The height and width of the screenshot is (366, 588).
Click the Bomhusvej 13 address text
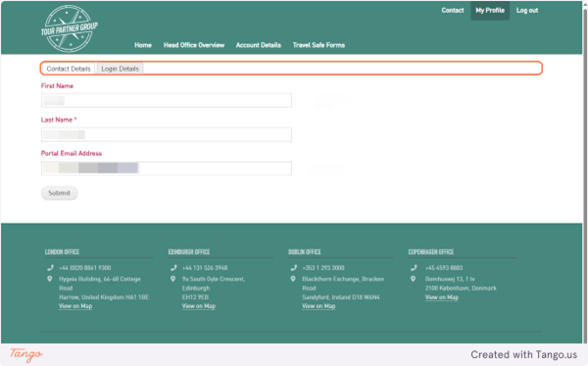pos(461,284)
